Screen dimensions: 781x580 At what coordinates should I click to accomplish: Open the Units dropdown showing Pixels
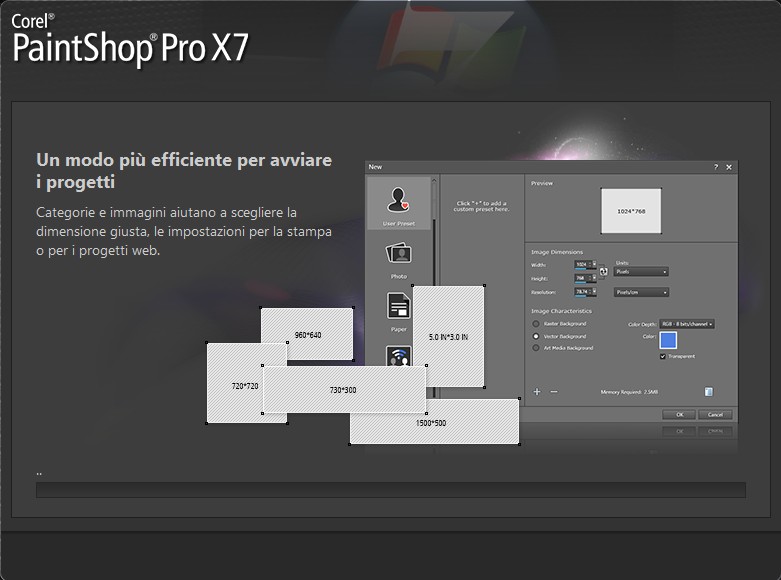(x=641, y=272)
